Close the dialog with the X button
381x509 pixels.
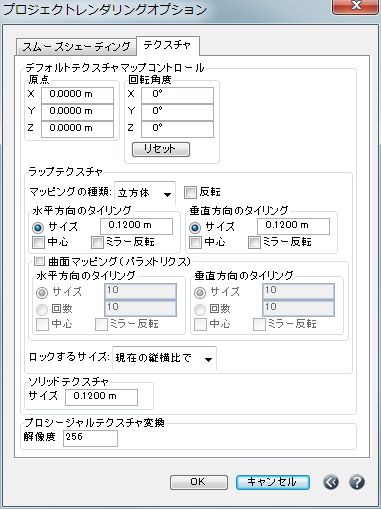click(x=356, y=6)
